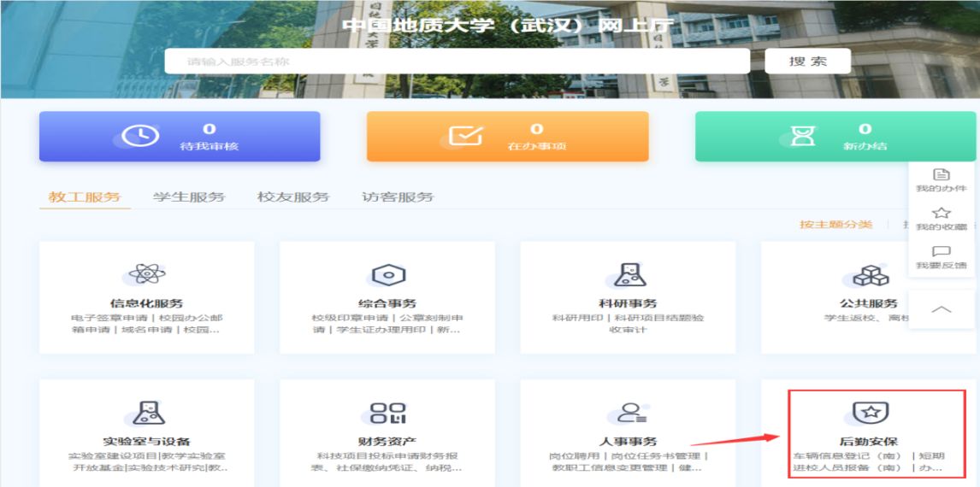
Task: Click the flask icon for 科研事务
Action: point(629,274)
